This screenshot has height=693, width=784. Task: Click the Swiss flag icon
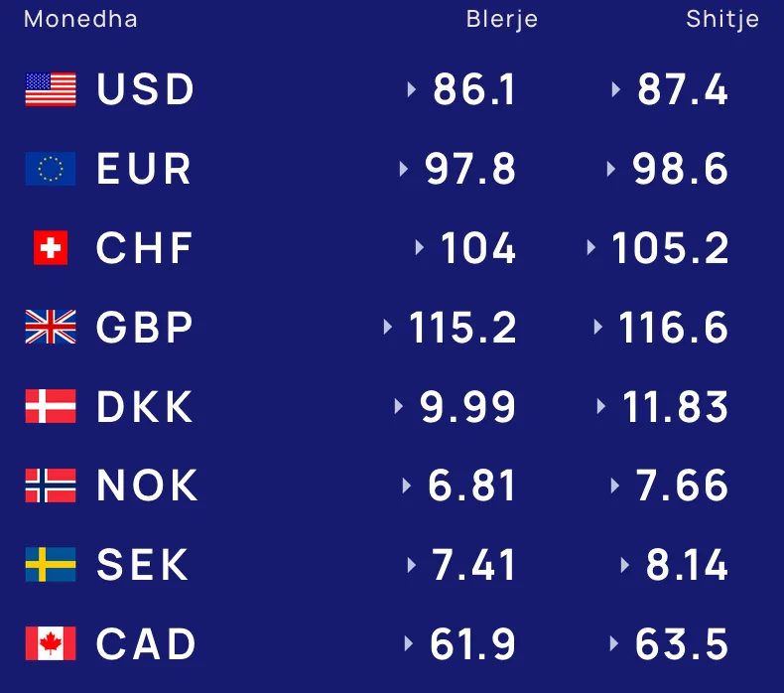(51, 247)
